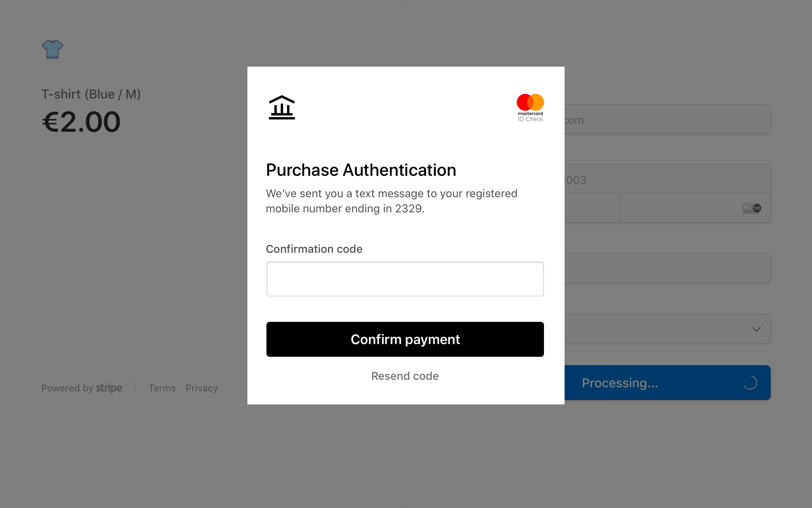
Task: Click the loading spinner on Processing button
Action: 751,383
